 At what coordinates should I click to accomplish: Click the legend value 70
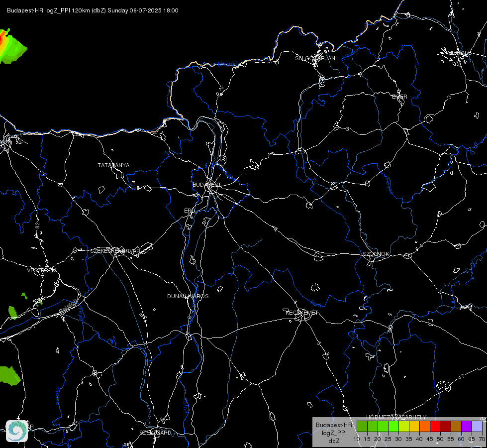click(x=482, y=440)
